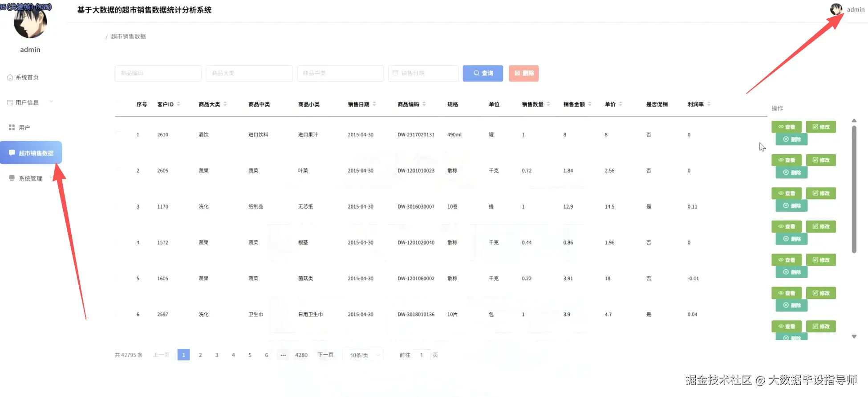View details of row 4 DW-1201020040
The height and width of the screenshot is (397, 868).
point(787,226)
